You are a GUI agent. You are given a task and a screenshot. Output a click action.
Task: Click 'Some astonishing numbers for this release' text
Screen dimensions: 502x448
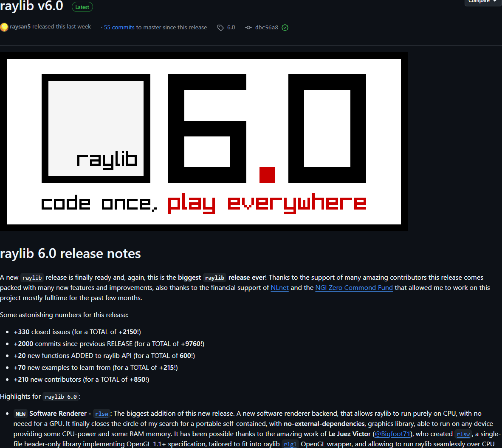[65, 315]
